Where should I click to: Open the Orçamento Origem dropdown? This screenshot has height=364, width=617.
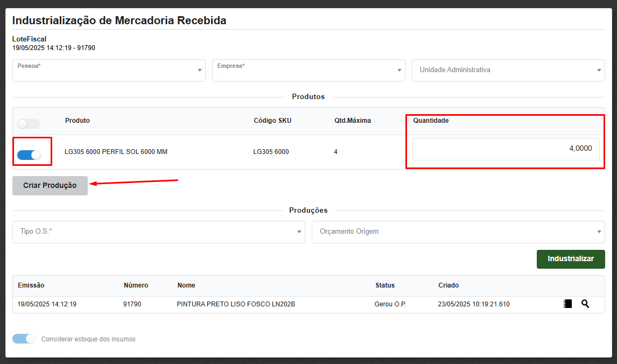(x=458, y=232)
